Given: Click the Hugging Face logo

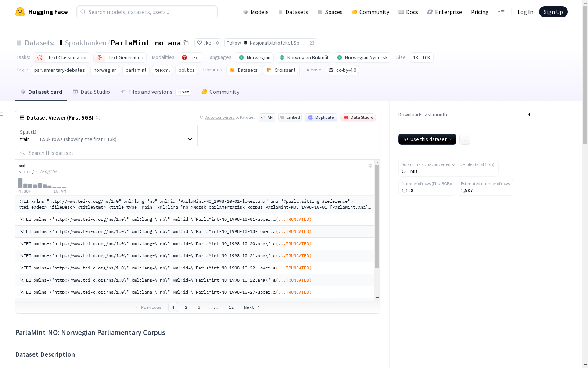Looking at the screenshot, I should (42, 12).
